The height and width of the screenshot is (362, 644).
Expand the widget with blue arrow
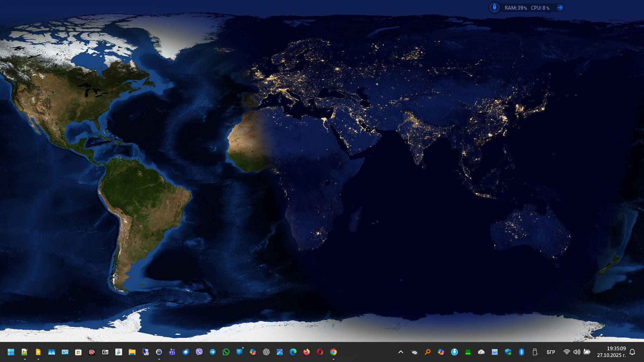click(x=560, y=7)
